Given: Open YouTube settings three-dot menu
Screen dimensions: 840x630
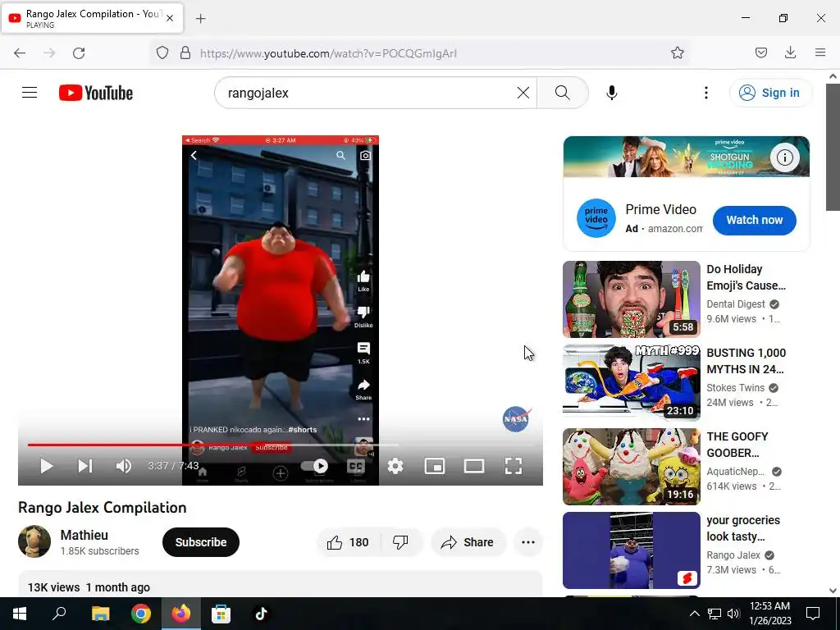Looking at the screenshot, I should tap(706, 93).
